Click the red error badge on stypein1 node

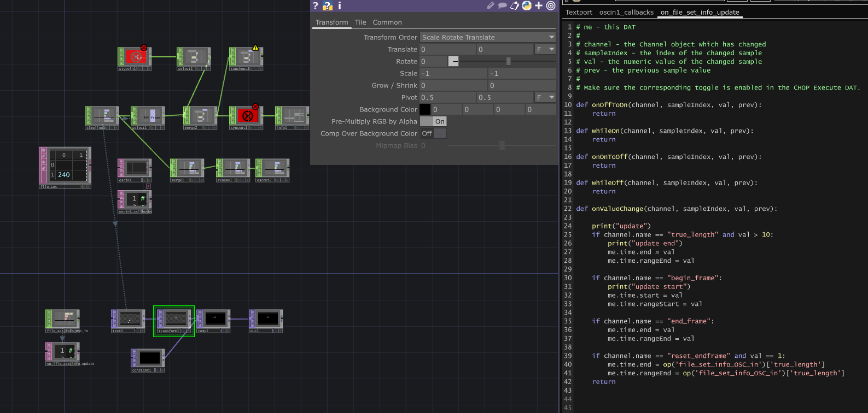click(x=144, y=48)
